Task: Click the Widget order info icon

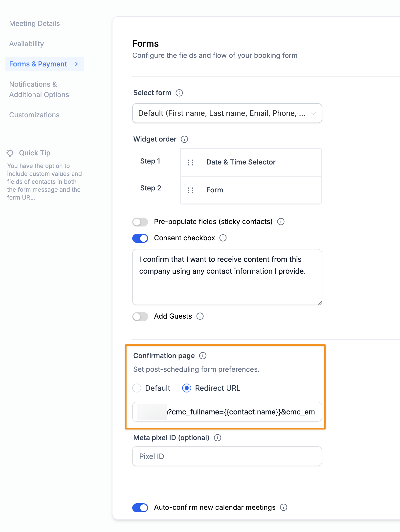Action: 184,139
